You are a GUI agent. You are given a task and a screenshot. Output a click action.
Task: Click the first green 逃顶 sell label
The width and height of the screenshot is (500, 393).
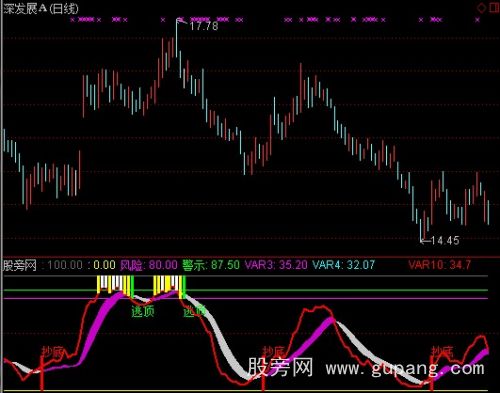pos(143,311)
